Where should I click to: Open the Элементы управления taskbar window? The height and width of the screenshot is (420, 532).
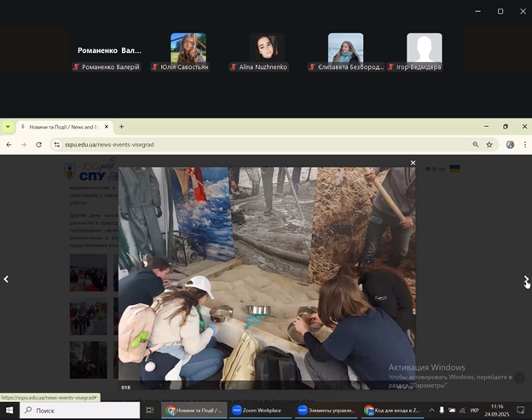[x=326, y=411]
